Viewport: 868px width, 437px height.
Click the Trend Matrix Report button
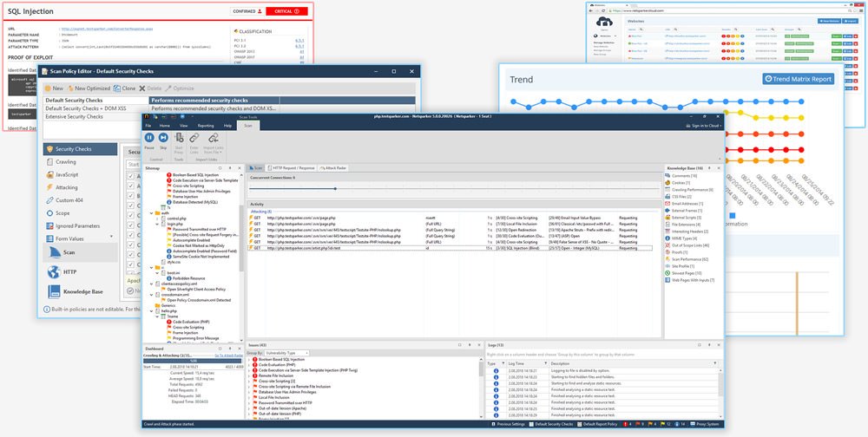[798, 79]
